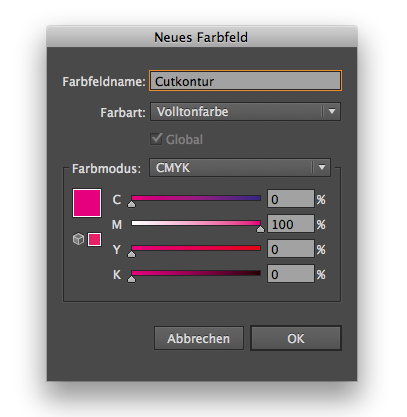
Task: Click the Cyan slider track
Action: tap(196, 198)
